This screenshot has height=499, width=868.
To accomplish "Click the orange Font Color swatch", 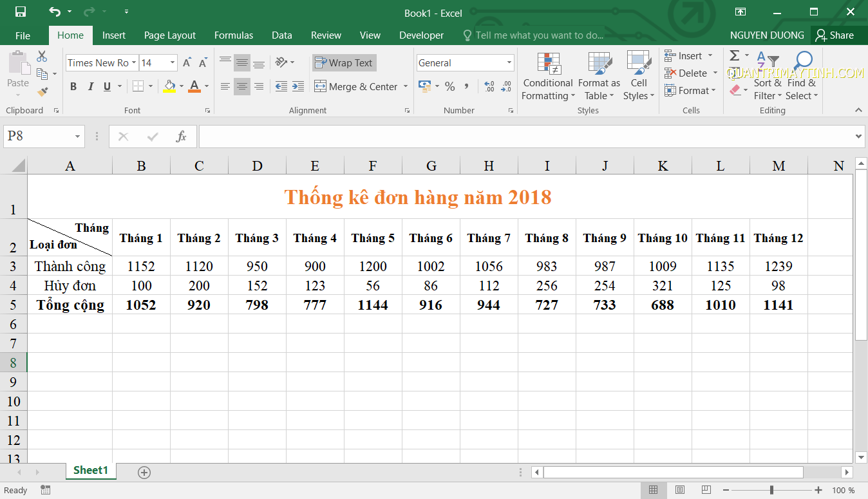I will [194, 86].
